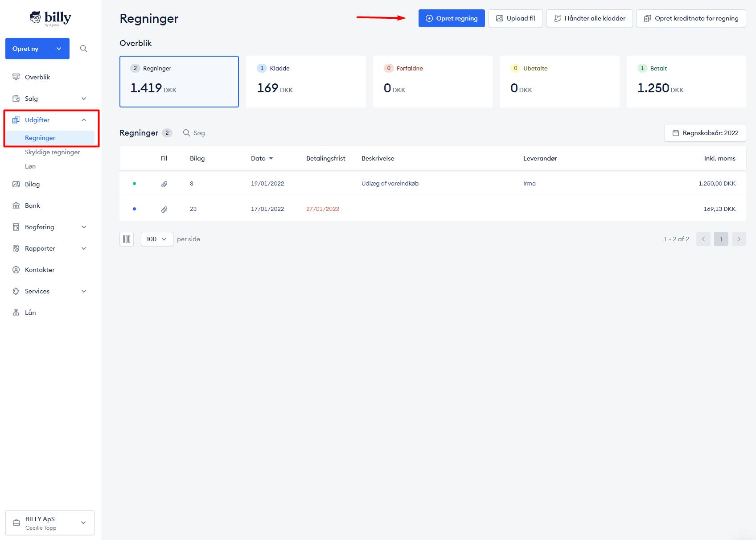Click the column settings icon
This screenshot has width=756, height=540.
pos(127,239)
